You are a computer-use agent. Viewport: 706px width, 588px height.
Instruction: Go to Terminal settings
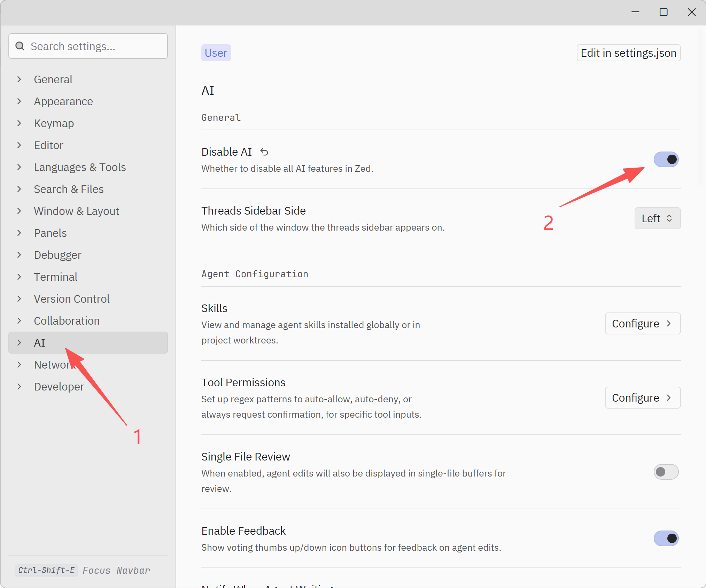88,277
